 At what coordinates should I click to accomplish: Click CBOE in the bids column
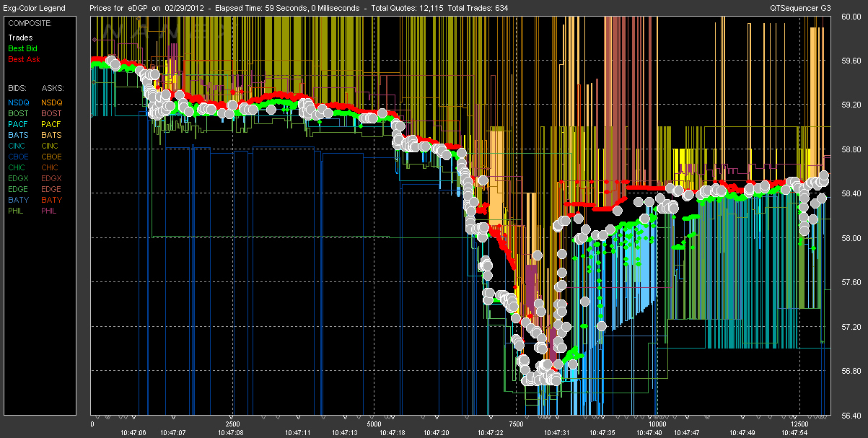18,157
